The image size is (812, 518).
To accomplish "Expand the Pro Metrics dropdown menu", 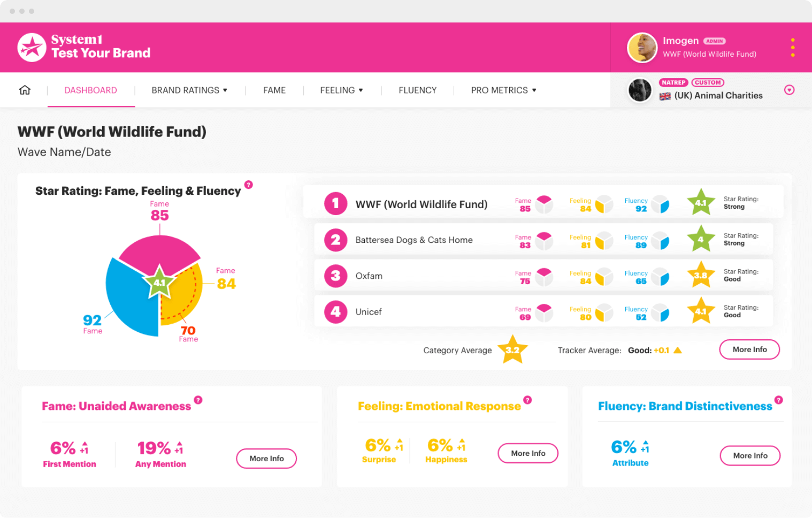I will pyautogui.click(x=504, y=90).
